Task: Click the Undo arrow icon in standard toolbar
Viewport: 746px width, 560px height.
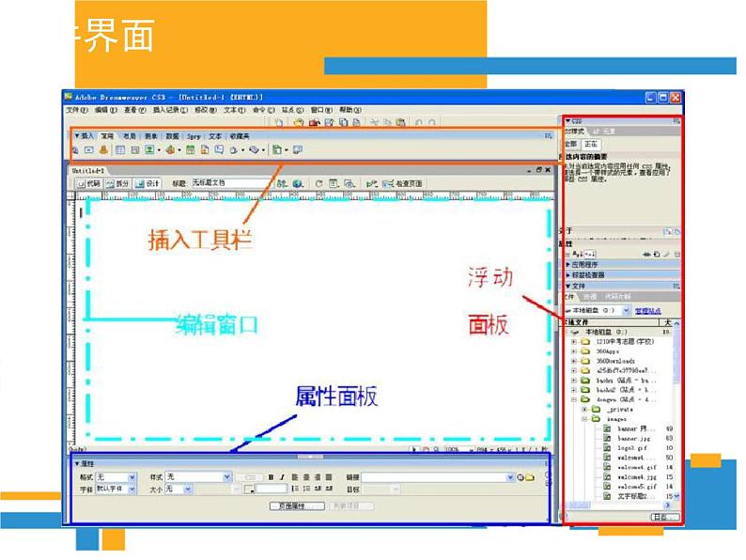Action: [419, 123]
